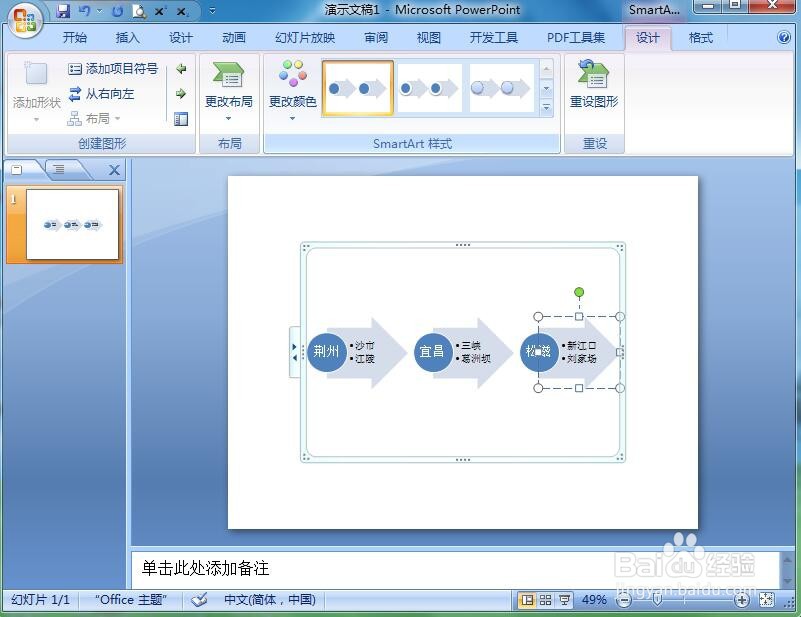Demote the selected item with right arrow
801x617 pixels.
pyautogui.click(x=181, y=93)
